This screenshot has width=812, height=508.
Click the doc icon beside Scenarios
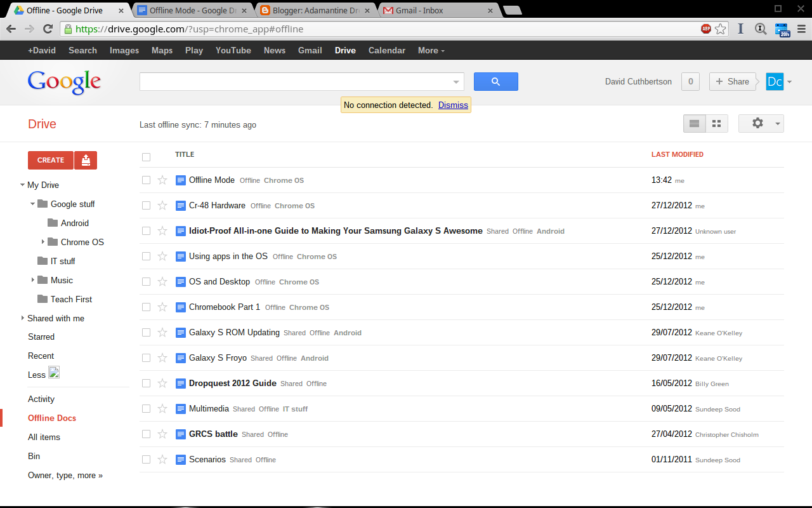(181, 460)
